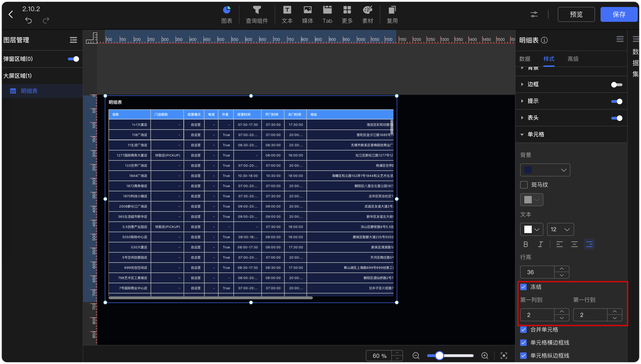
Task: Open the 媒体 media menu
Action: 307,14
